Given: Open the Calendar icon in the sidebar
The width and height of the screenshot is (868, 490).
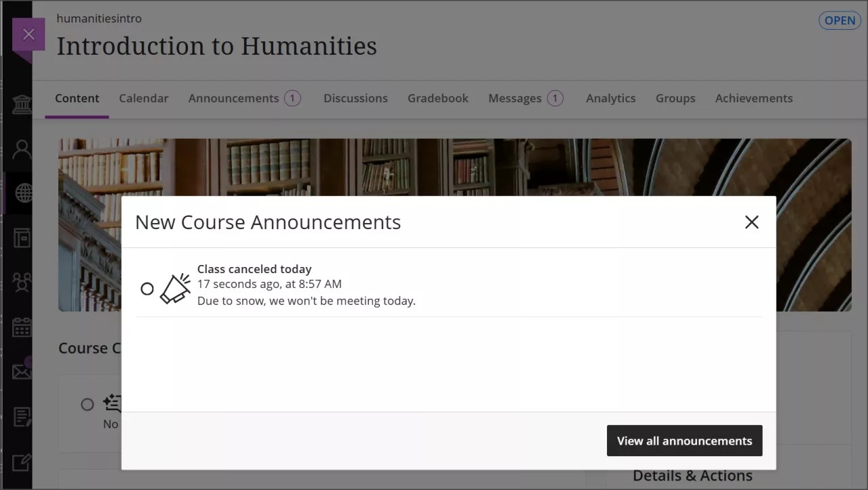Looking at the screenshot, I should [21, 327].
